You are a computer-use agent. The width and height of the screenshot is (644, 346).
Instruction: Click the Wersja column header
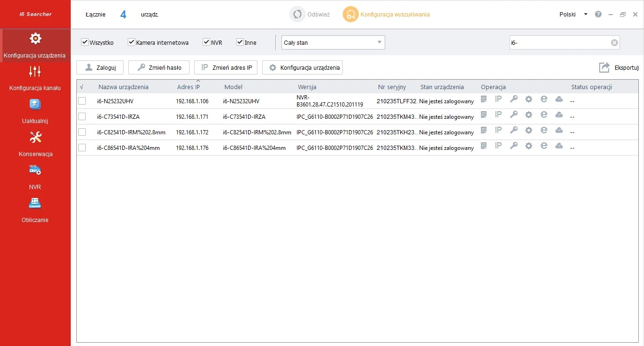pyautogui.click(x=307, y=87)
